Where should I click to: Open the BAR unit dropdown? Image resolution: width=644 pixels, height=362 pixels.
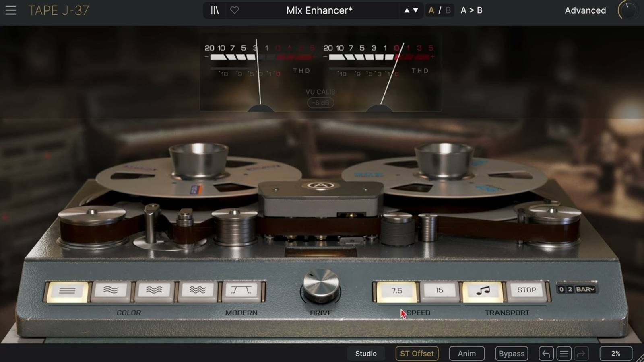point(585,289)
